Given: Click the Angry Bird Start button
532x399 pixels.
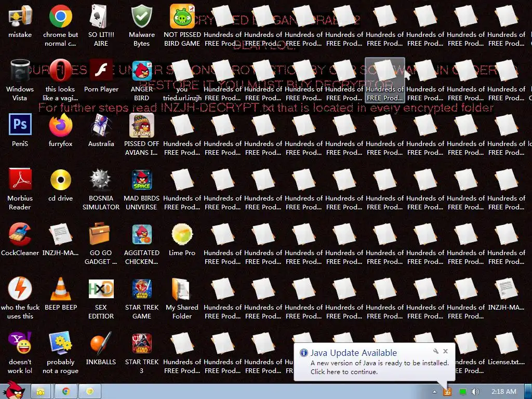Looking at the screenshot, I should pyautogui.click(x=15, y=390).
